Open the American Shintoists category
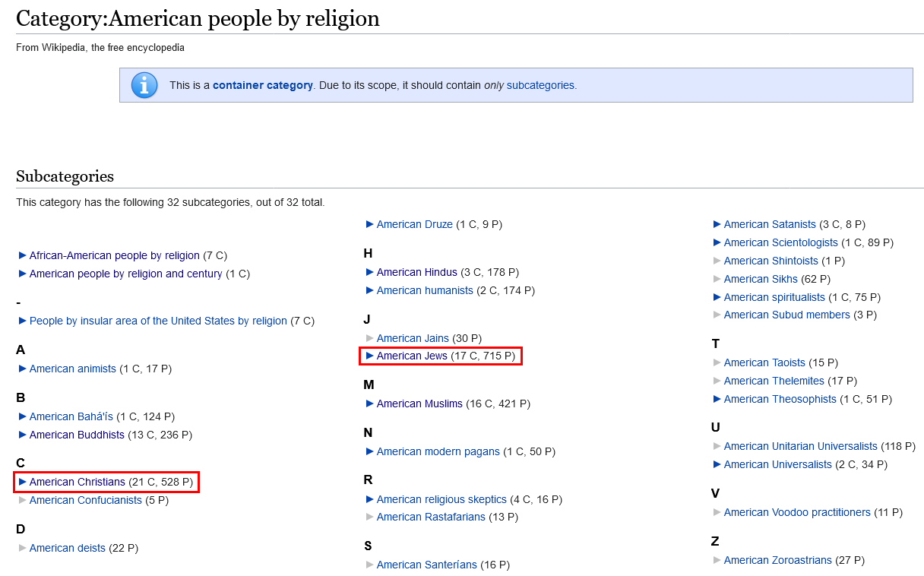924x576 pixels. 771,261
